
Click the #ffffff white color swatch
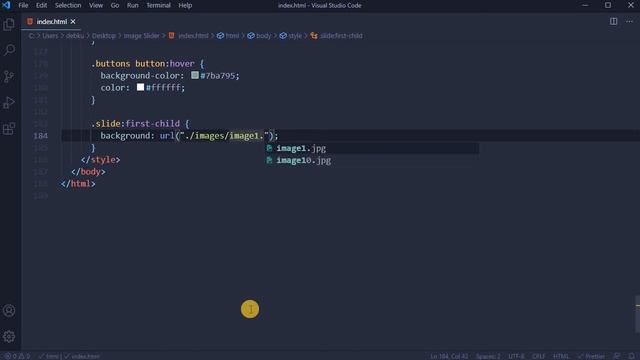140,87
